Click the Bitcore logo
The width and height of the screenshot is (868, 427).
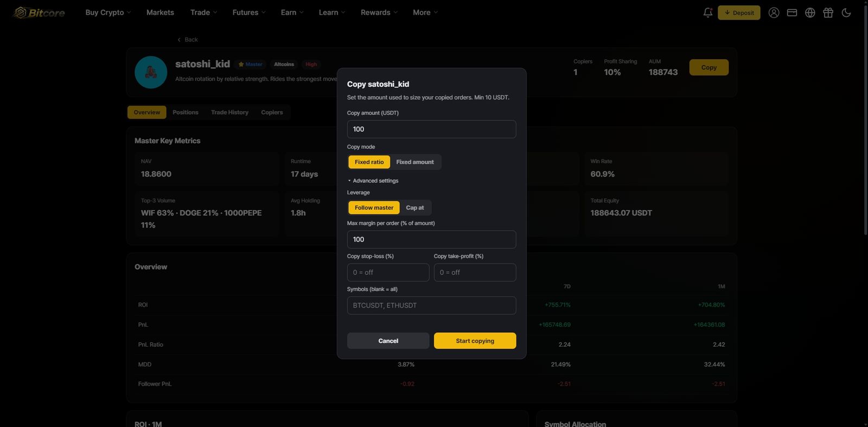[39, 12]
